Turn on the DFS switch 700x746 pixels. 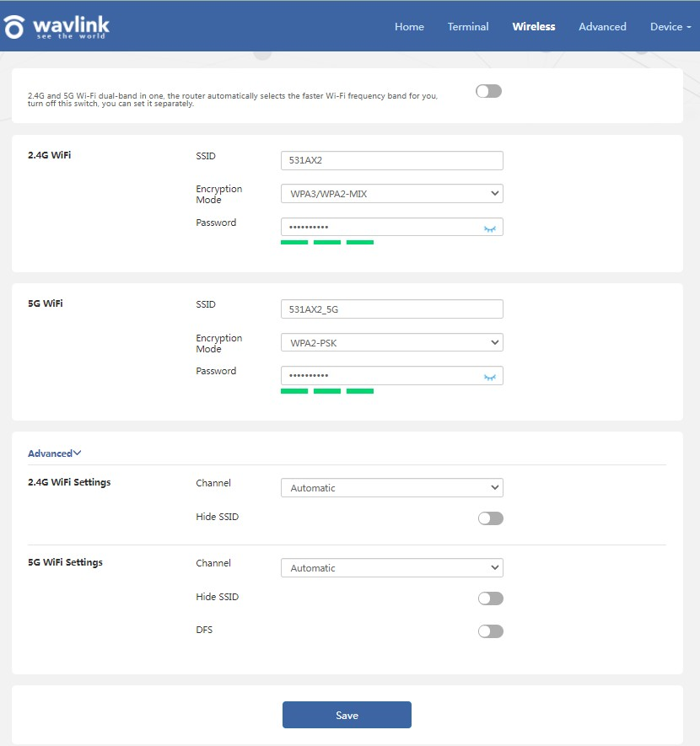pyautogui.click(x=490, y=631)
